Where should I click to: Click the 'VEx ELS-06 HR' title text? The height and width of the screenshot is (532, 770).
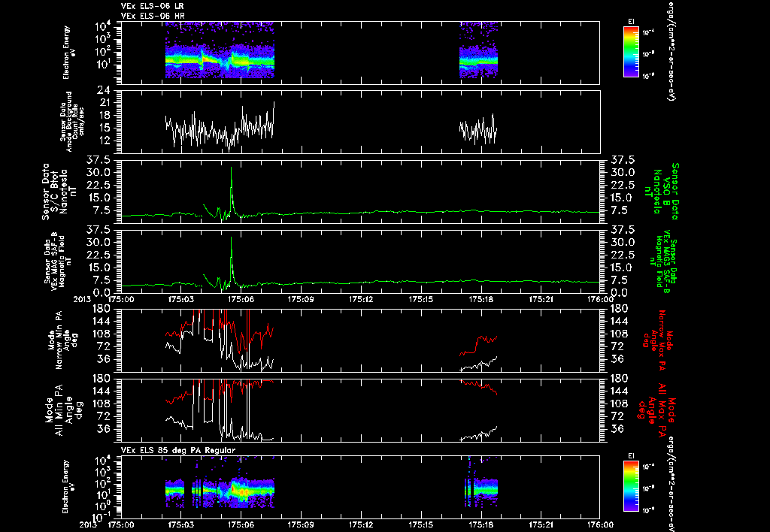coord(152,17)
